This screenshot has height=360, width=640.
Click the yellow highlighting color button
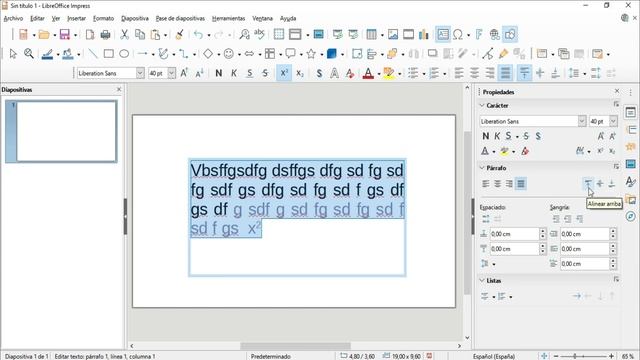coord(389,73)
